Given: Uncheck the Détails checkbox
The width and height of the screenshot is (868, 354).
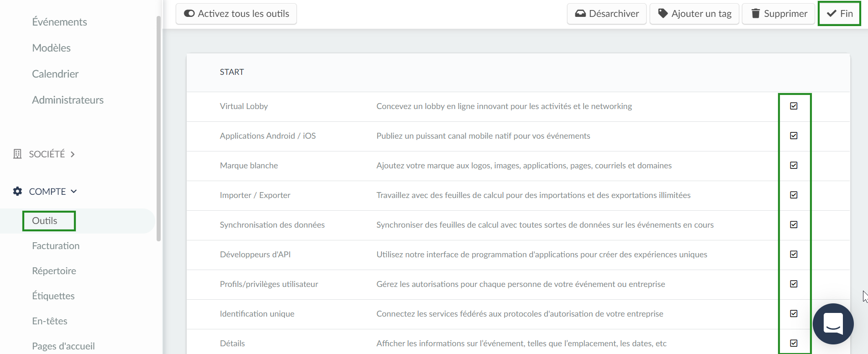Looking at the screenshot, I should [794, 343].
